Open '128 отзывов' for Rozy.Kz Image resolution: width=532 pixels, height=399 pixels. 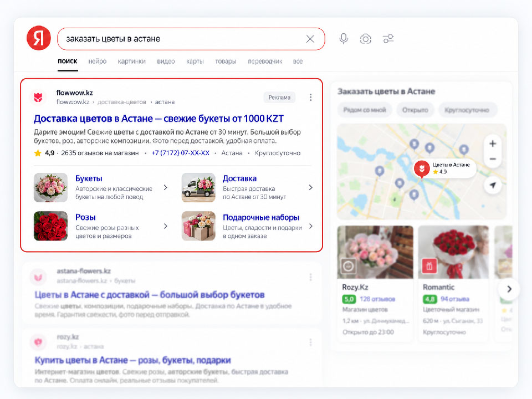click(x=377, y=299)
